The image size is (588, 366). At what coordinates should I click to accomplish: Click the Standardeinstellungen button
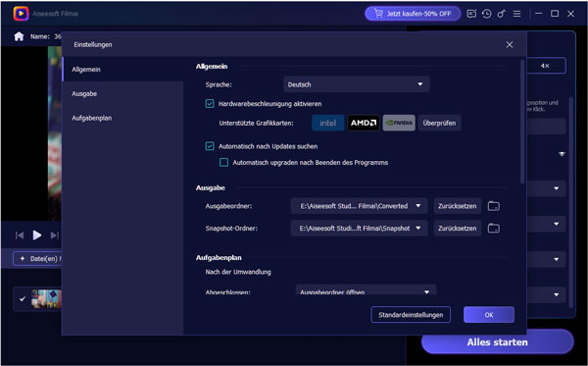pyautogui.click(x=411, y=315)
